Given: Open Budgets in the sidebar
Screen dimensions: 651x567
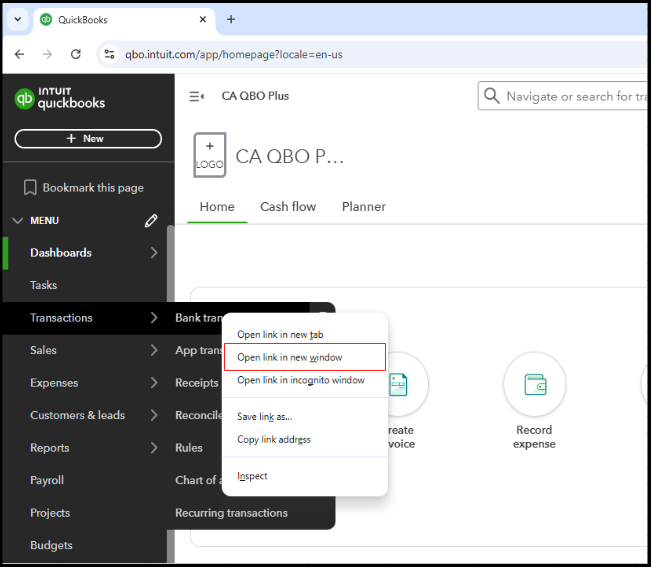Looking at the screenshot, I should pyautogui.click(x=51, y=545).
